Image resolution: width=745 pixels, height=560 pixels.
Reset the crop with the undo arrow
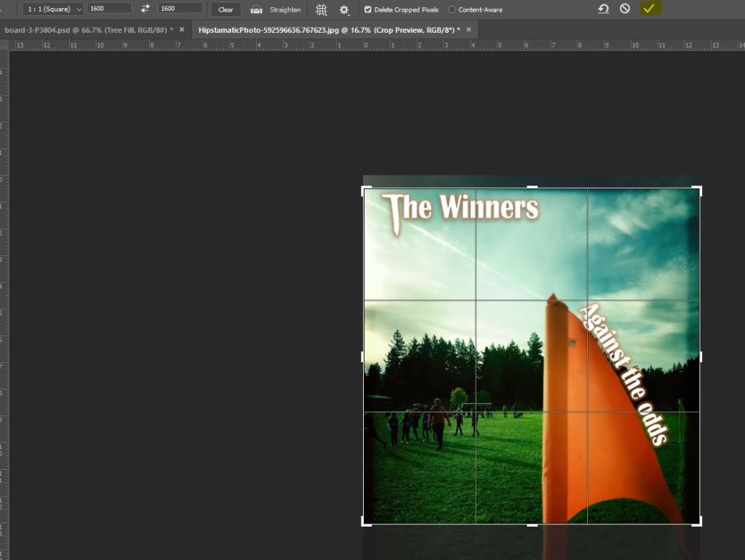tap(603, 9)
